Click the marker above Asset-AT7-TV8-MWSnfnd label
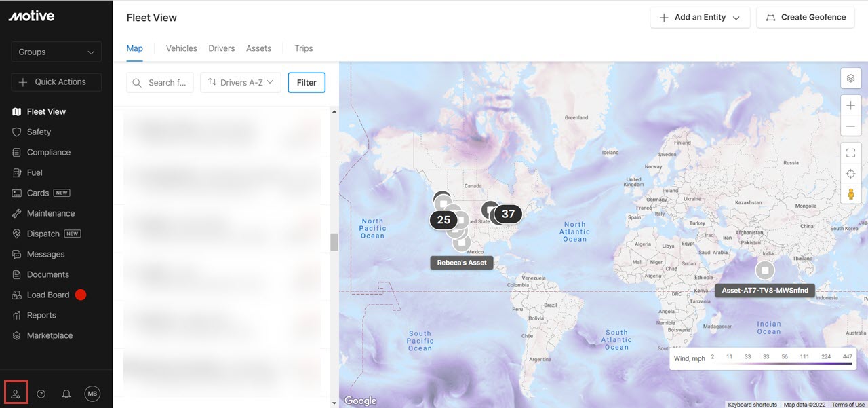This screenshot has height=408, width=868. [x=765, y=270]
